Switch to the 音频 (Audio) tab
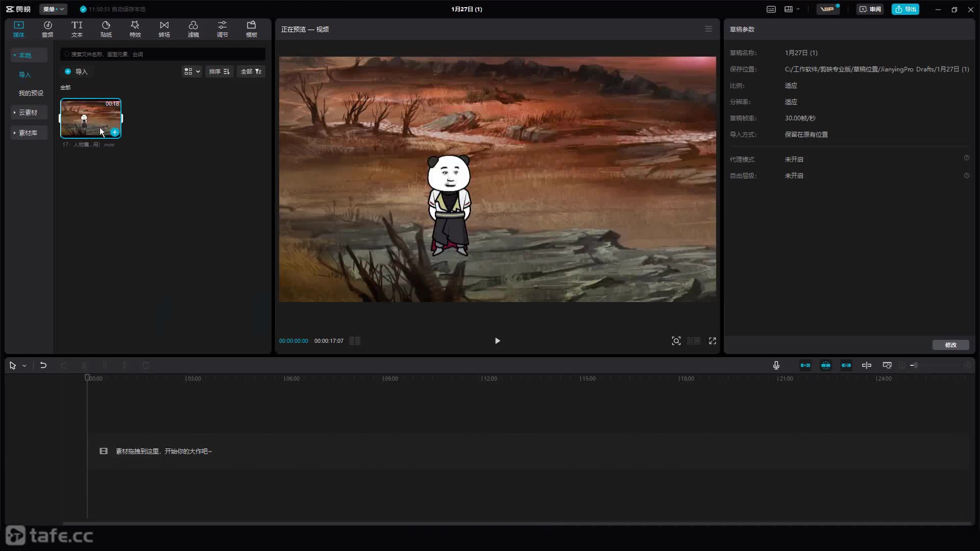 point(47,29)
